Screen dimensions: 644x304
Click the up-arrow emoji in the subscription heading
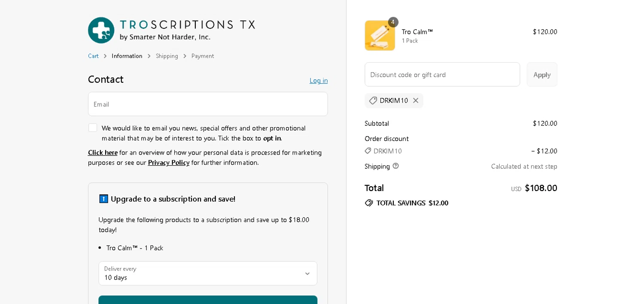pyautogui.click(x=103, y=199)
